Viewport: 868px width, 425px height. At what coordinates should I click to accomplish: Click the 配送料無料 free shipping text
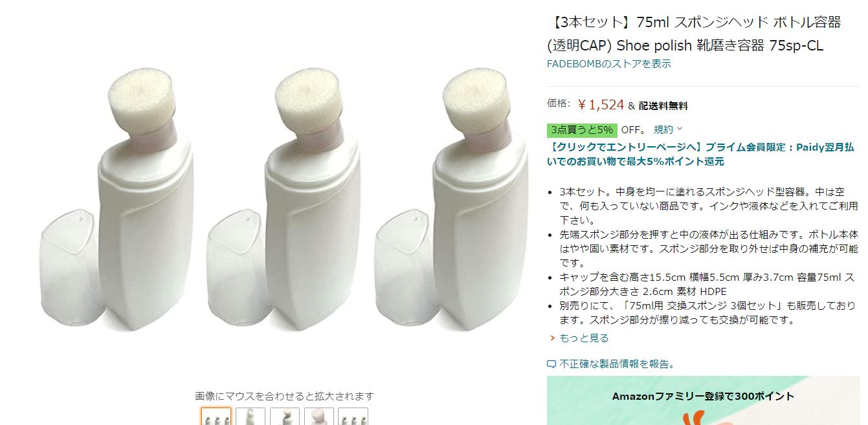click(x=663, y=106)
